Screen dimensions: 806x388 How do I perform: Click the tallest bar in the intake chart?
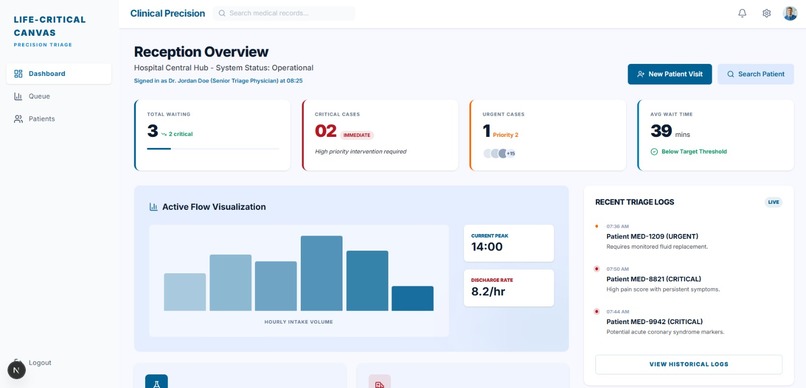[321, 273]
